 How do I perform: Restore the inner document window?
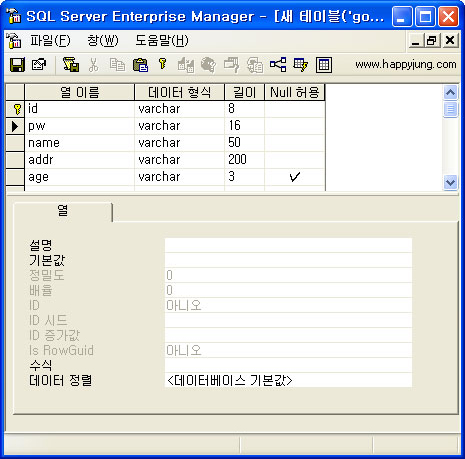(432, 41)
